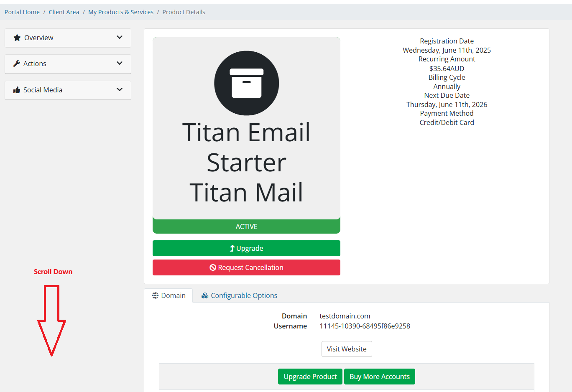Click the thumbs-up icon beside Social Media
572x392 pixels.
[17, 90]
